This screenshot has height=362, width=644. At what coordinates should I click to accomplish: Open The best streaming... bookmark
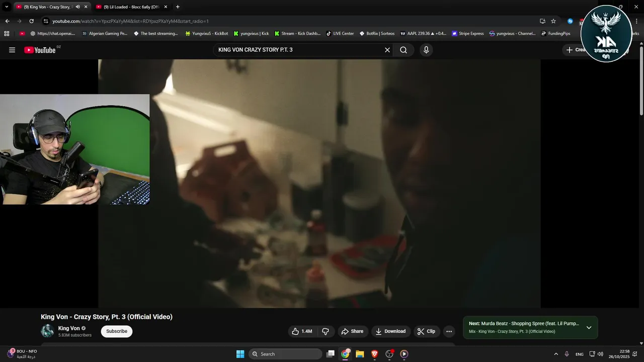click(x=155, y=34)
